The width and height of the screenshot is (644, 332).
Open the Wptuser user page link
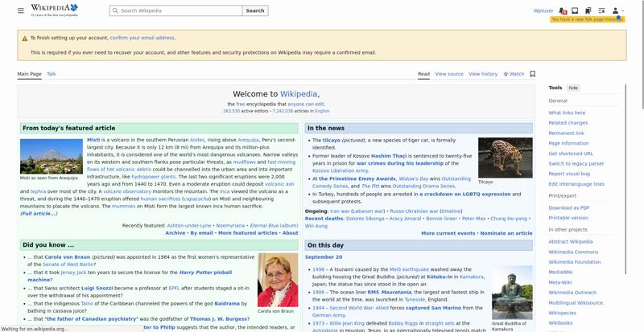[x=543, y=10]
